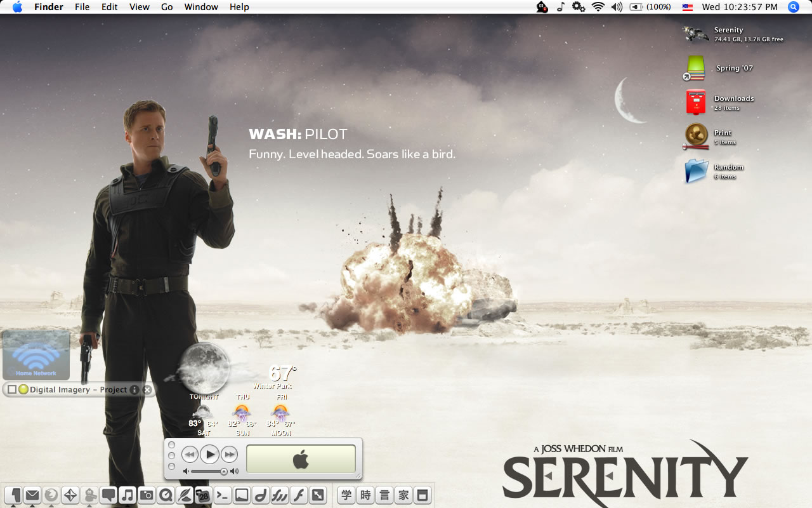
Task: Click the Home Network Wi-Fi widget
Action: 36,356
